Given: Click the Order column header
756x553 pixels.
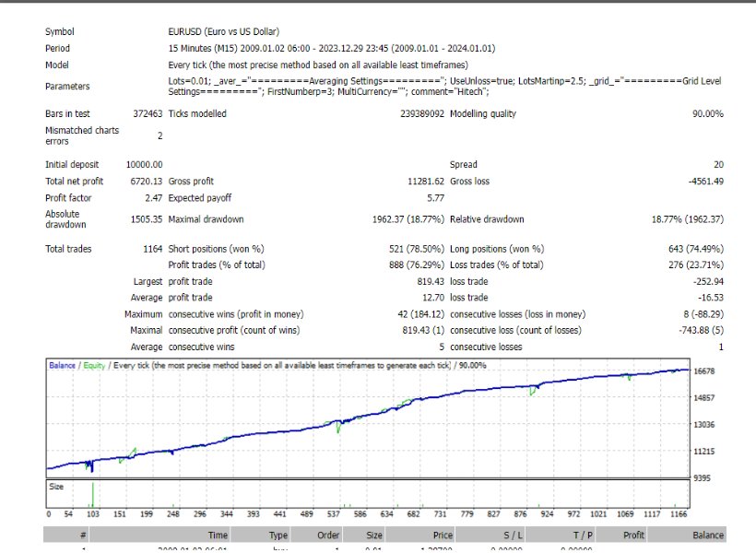Looking at the screenshot, I should point(328,535).
